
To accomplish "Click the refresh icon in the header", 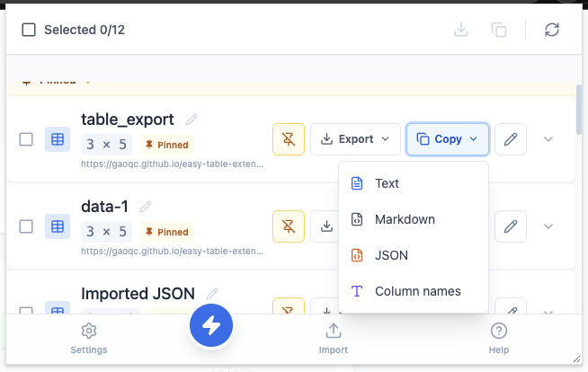I will pos(552,30).
